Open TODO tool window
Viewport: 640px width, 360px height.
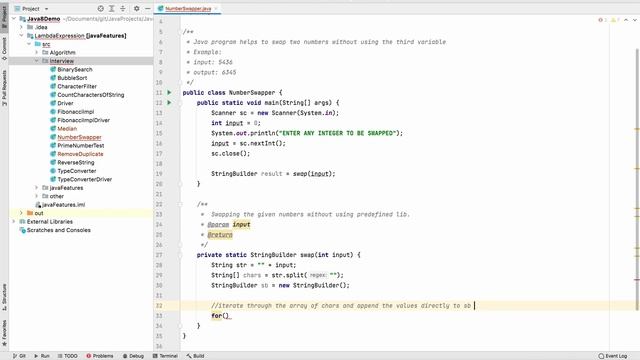(x=68, y=356)
